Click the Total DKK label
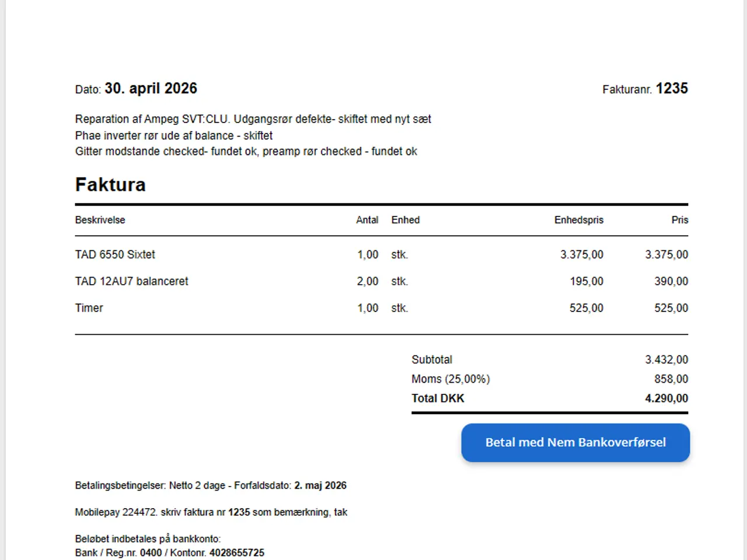The height and width of the screenshot is (560, 747). point(438,398)
